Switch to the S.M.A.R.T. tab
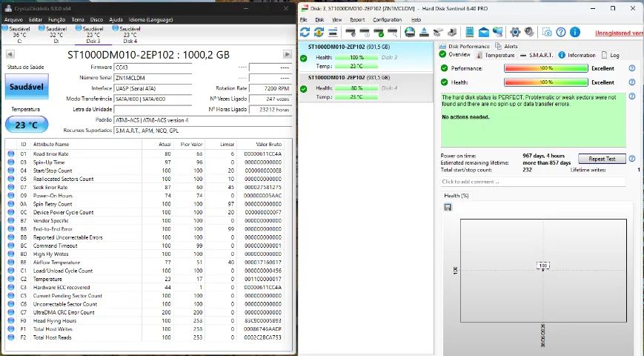The width and height of the screenshot is (644, 356). tap(537, 55)
